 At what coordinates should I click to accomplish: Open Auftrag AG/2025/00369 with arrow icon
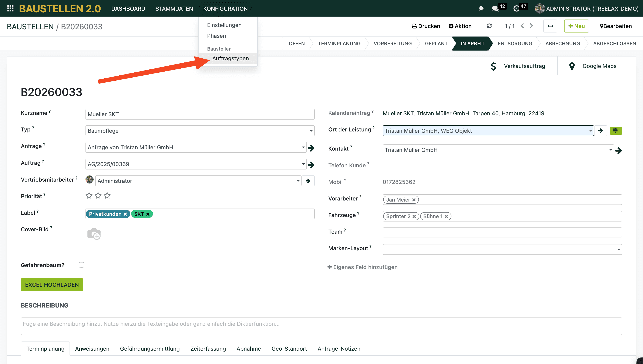tap(311, 165)
